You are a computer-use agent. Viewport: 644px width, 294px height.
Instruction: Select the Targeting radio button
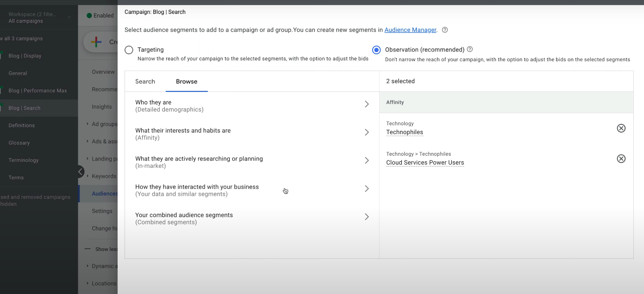coord(129,50)
